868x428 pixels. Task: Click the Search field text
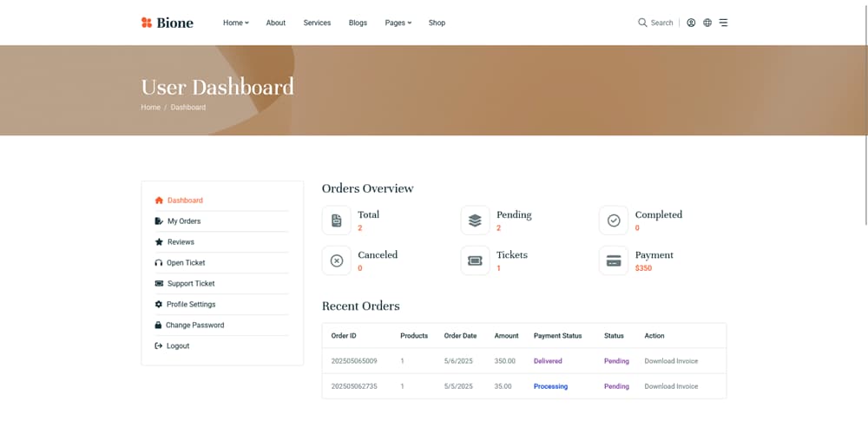point(661,23)
